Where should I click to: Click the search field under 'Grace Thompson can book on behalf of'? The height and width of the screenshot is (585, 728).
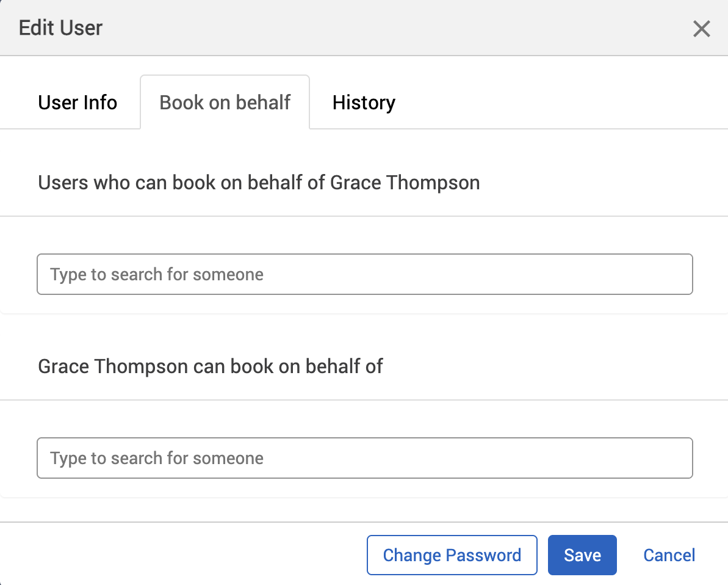tap(364, 457)
